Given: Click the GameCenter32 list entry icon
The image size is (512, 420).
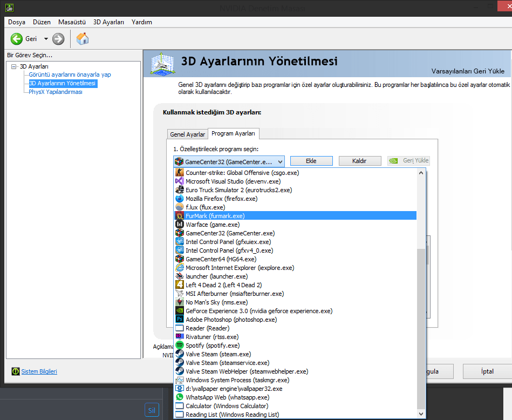Looking at the screenshot, I should (x=179, y=233).
